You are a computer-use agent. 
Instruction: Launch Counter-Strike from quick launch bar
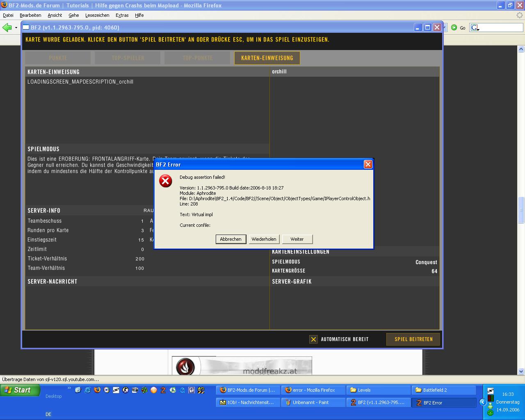[x=126, y=390]
